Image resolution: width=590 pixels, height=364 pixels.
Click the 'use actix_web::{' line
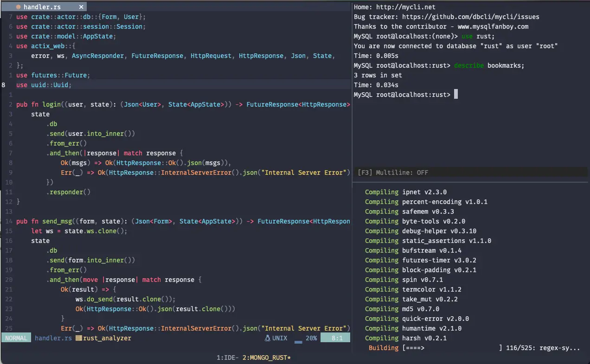coord(46,46)
